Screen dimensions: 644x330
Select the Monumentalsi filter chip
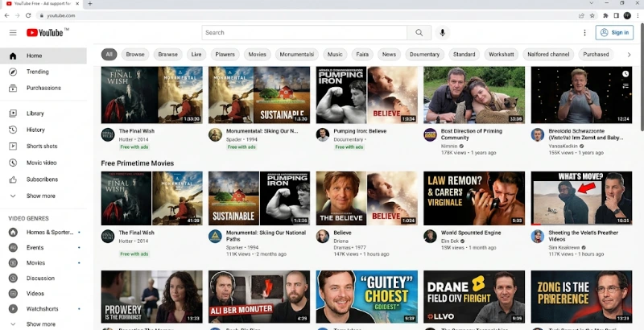tap(296, 54)
